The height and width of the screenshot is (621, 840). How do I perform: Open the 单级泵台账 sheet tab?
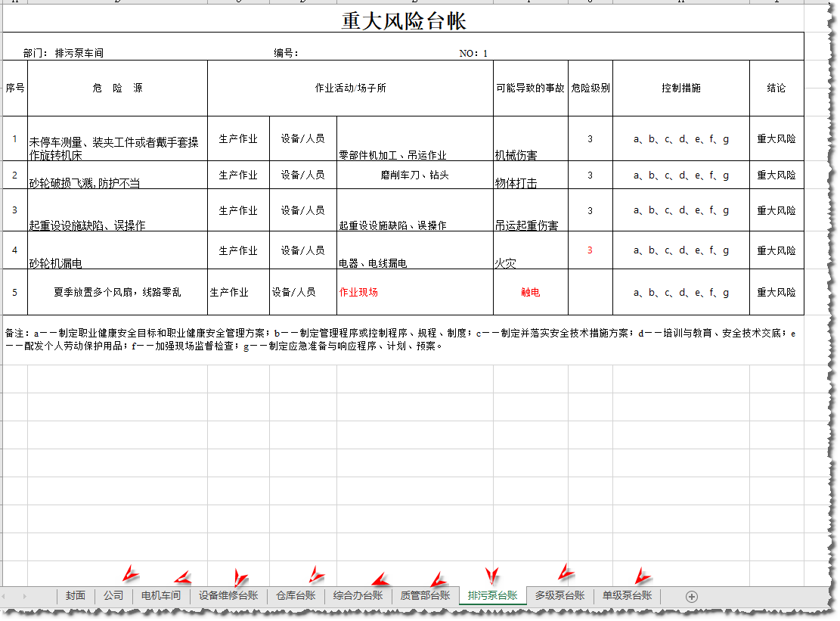click(627, 595)
